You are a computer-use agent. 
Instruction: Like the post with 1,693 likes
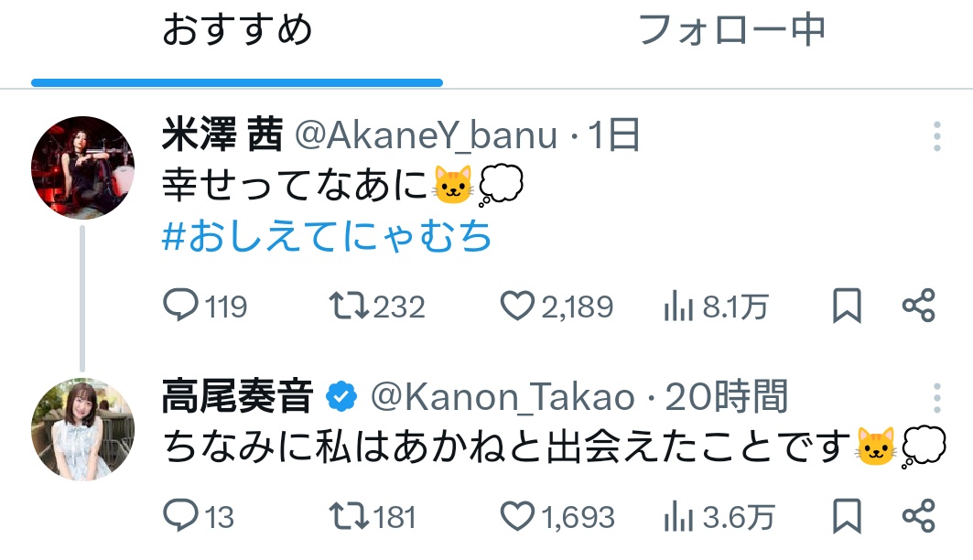pos(518,516)
